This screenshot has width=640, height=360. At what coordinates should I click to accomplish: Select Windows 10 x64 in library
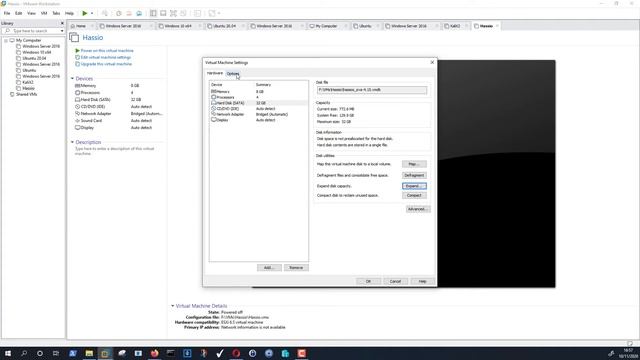point(37,52)
